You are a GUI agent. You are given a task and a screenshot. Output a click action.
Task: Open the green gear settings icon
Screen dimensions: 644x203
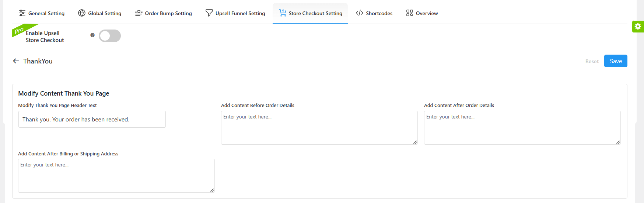tap(638, 26)
